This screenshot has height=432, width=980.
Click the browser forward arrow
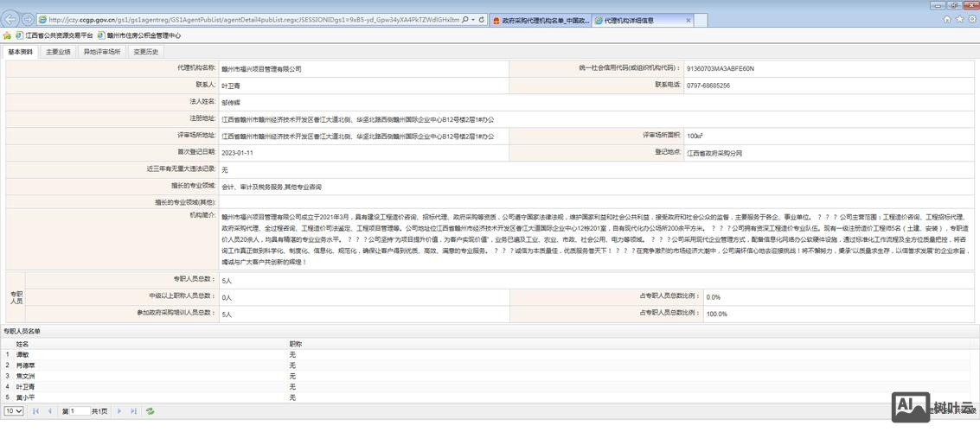point(29,19)
